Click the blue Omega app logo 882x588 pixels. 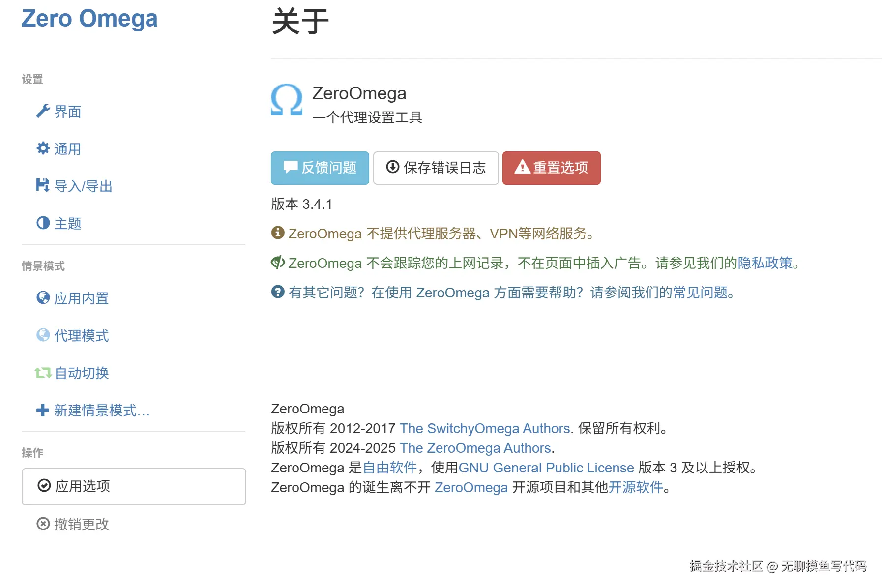point(287,99)
